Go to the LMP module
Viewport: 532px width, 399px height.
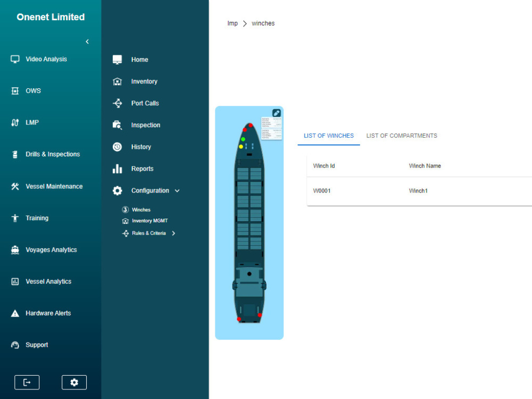(32, 122)
